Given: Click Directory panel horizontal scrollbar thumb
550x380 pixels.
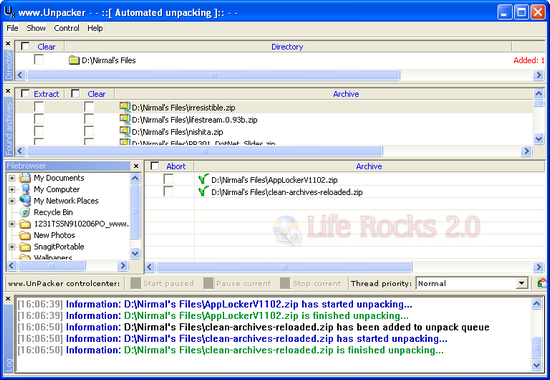Looking at the screenshot, I should [214, 75].
